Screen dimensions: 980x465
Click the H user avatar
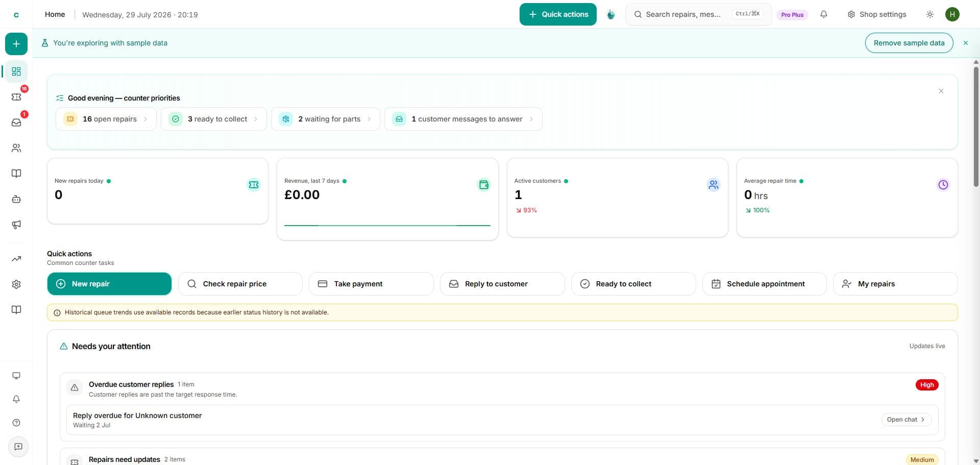click(x=952, y=14)
